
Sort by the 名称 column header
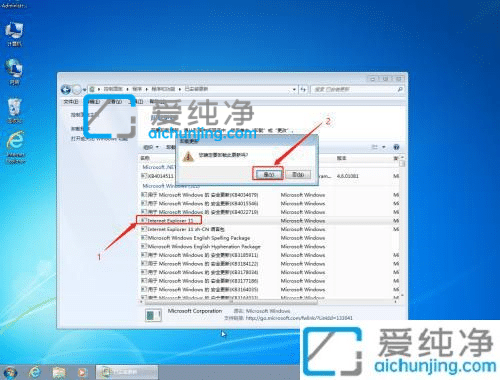(145, 158)
